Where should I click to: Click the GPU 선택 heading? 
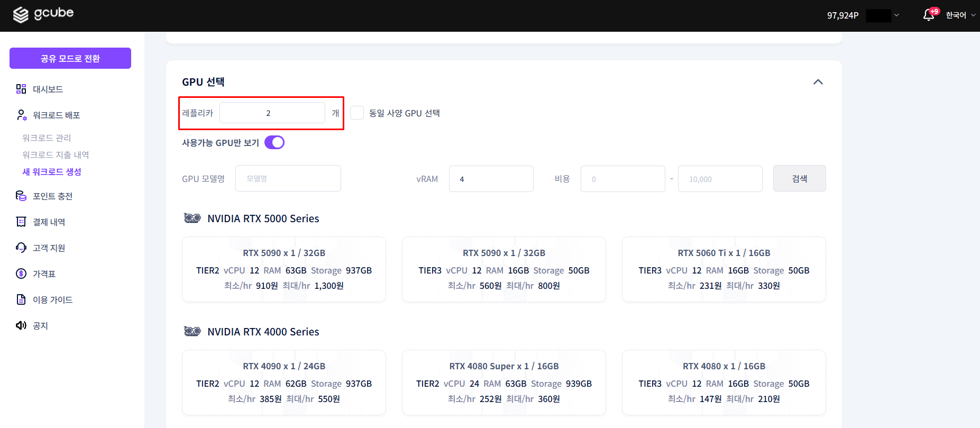pos(203,82)
